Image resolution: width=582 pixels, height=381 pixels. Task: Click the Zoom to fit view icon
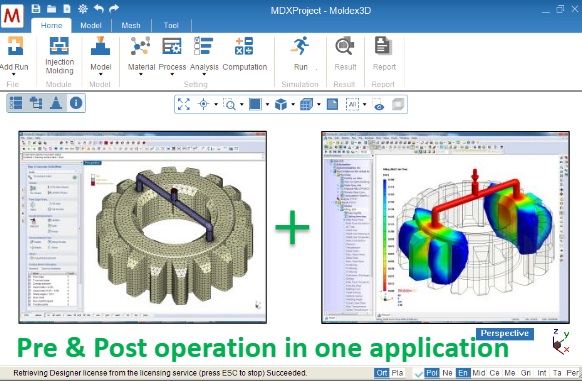(x=184, y=104)
